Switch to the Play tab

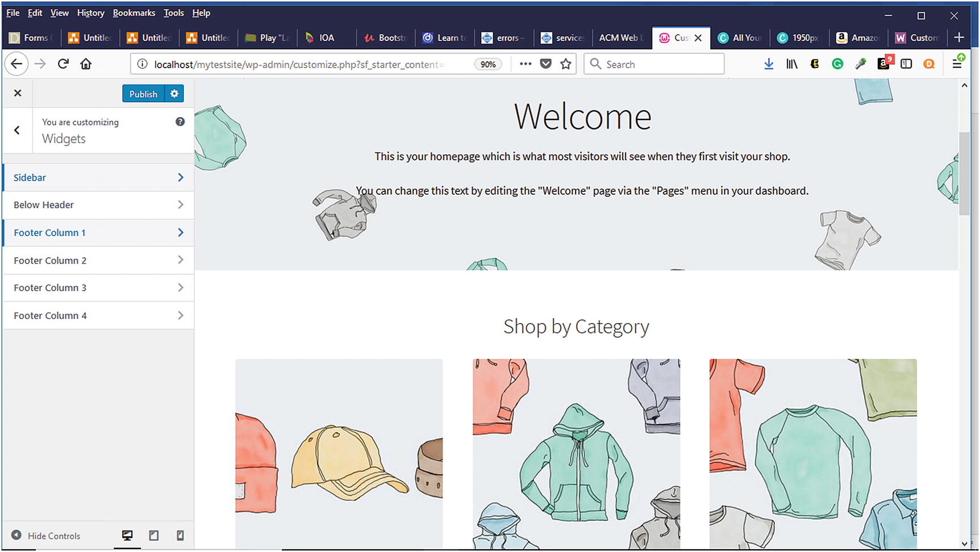268,38
